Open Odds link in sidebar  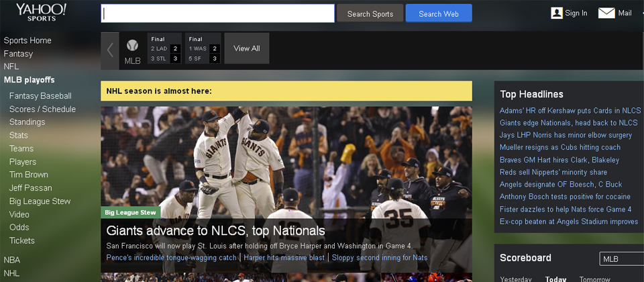19,228
